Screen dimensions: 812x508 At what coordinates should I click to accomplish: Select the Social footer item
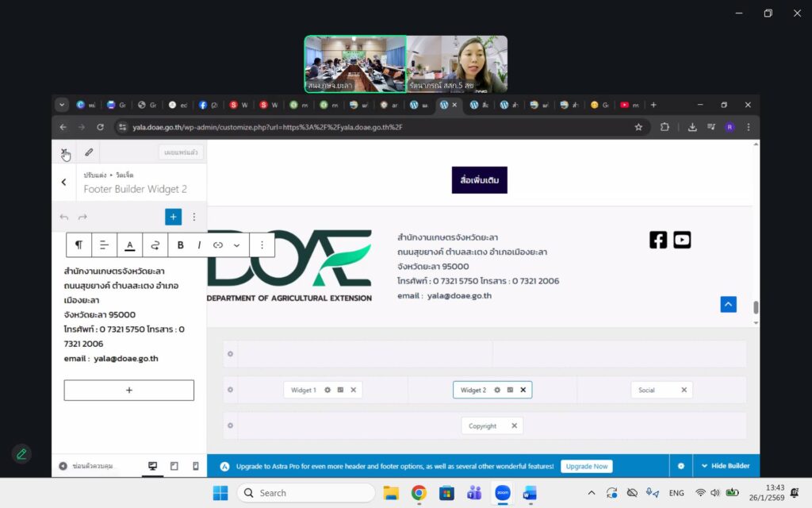(647, 390)
